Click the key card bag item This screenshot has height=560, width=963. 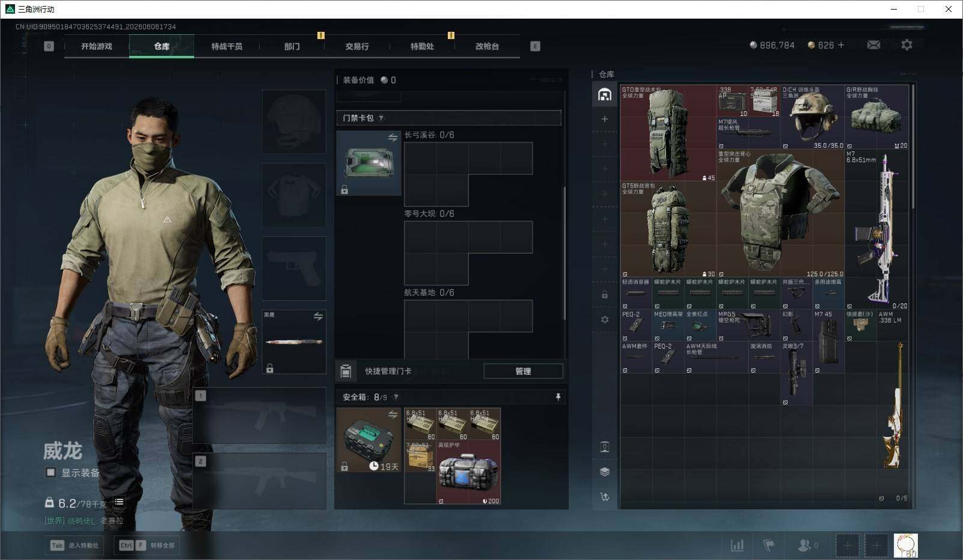(x=368, y=163)
